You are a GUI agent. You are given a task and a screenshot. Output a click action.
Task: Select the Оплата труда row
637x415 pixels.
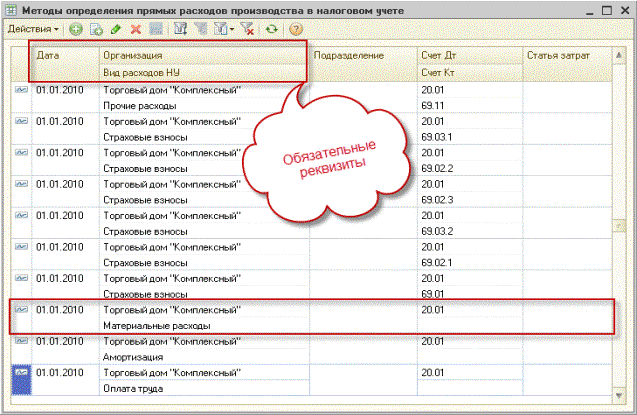pyautogui.click(x=312, y=380)
